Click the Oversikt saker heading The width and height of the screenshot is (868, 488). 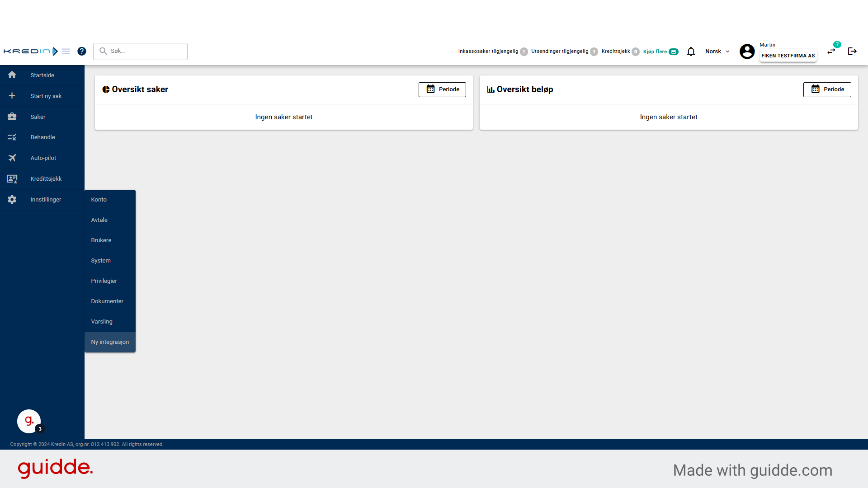coord(140,89)
